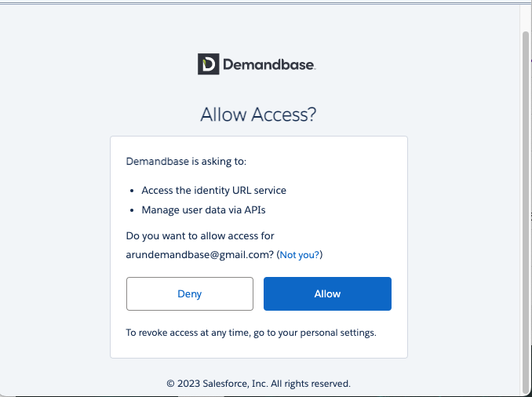532x397 pixels.
Task: Click the bullet before identity URL service
Action: [132, 191]
